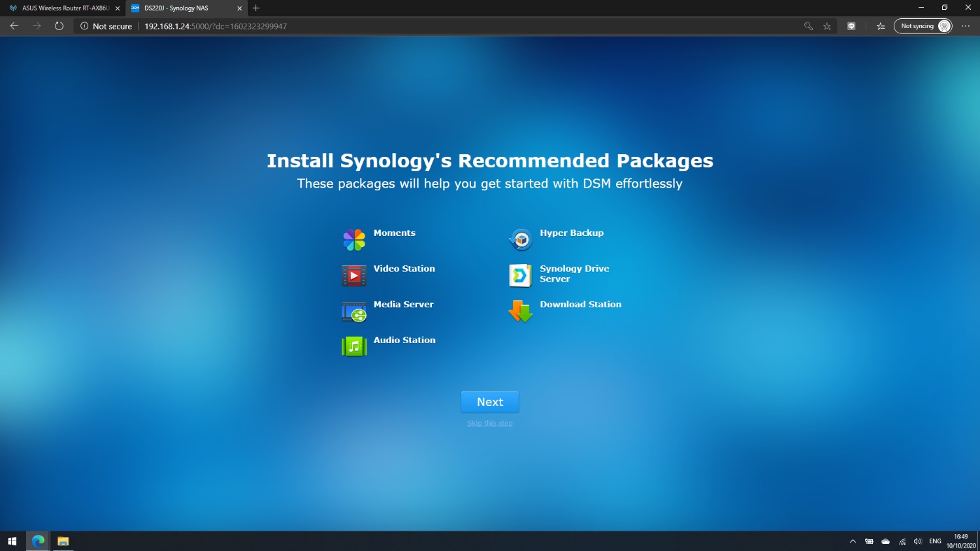
Task: Click the Moments pinwheel icon
Action: [354, 240]
